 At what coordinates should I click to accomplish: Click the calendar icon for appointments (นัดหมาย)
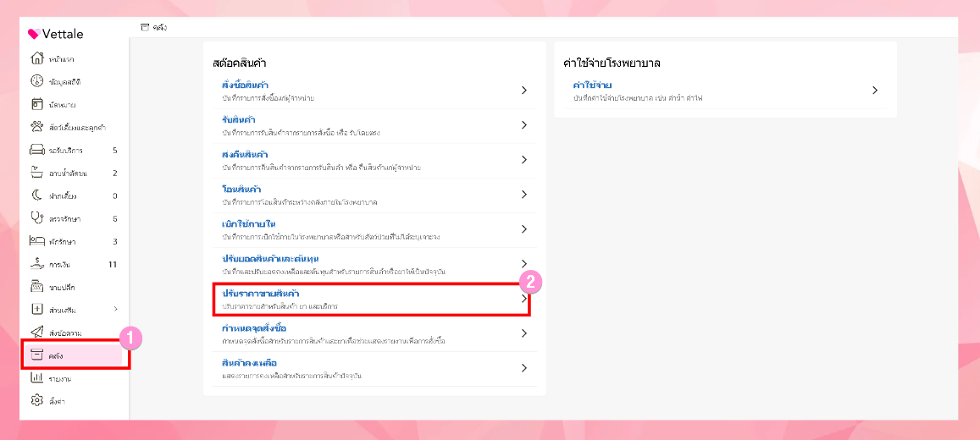(36, 104)
